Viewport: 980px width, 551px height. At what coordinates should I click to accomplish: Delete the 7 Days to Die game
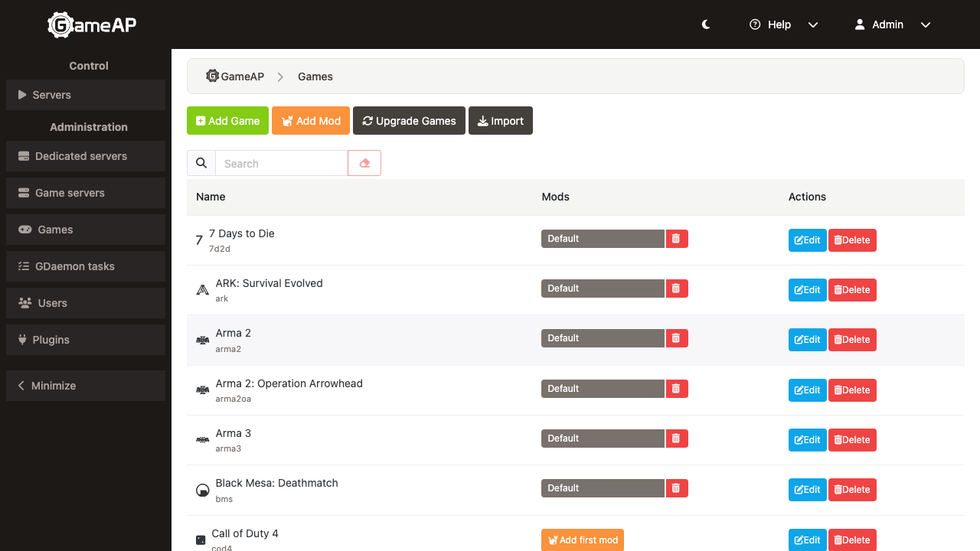pyautogui.click(x=852, y=240)
